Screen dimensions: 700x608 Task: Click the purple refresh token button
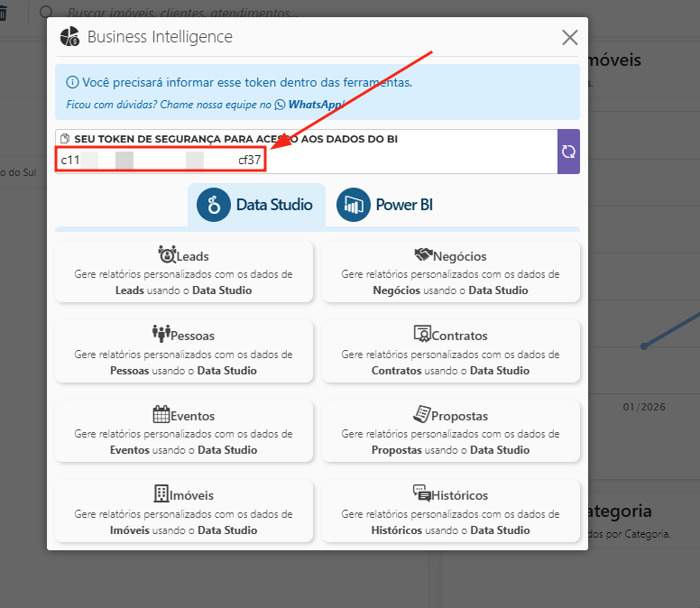tap(568, 152)
